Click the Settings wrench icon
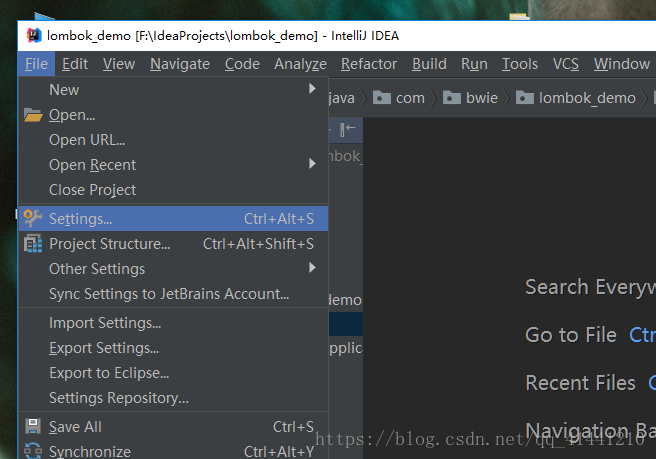The height and width of the screenshot is (459, 656). pyautogui.click(x=33, y=218)
